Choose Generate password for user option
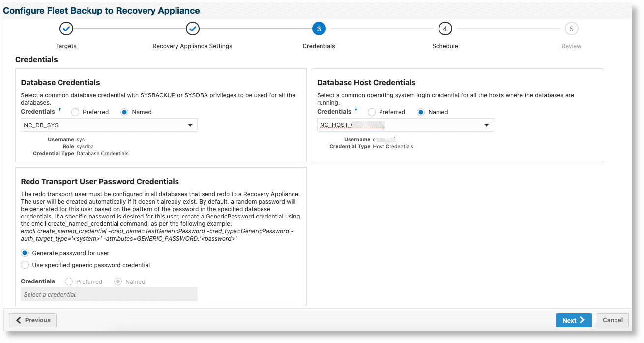This screenshot has width=644, height=343. pos(25,253)
